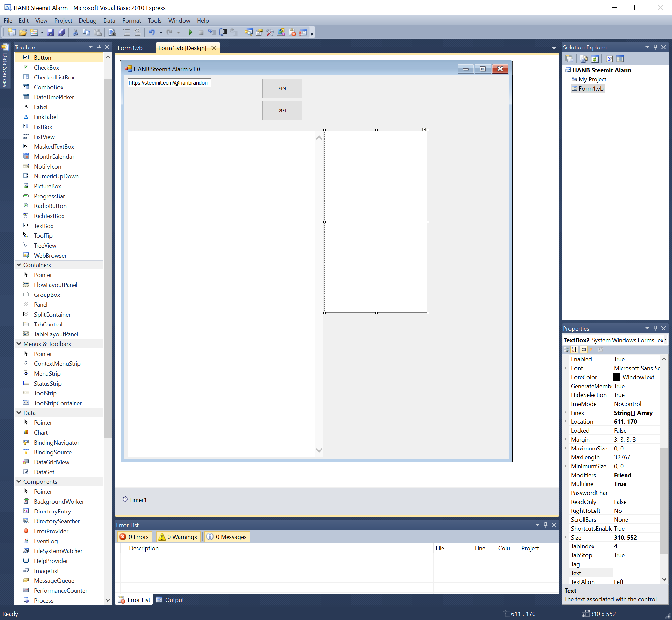Screen dimensions: 672x620
Task: Expand the Font property
Action: tap(565, 368)
